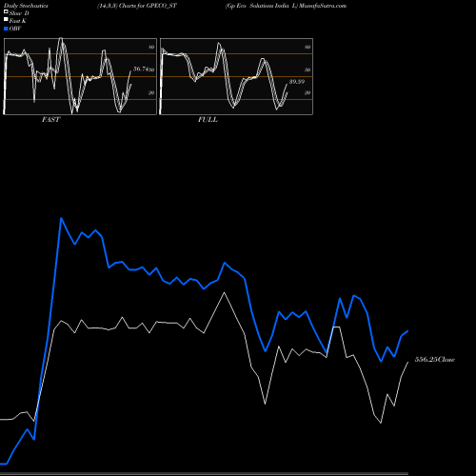Click the OBV legend text
476x476 pixels.
coord(15,29)
